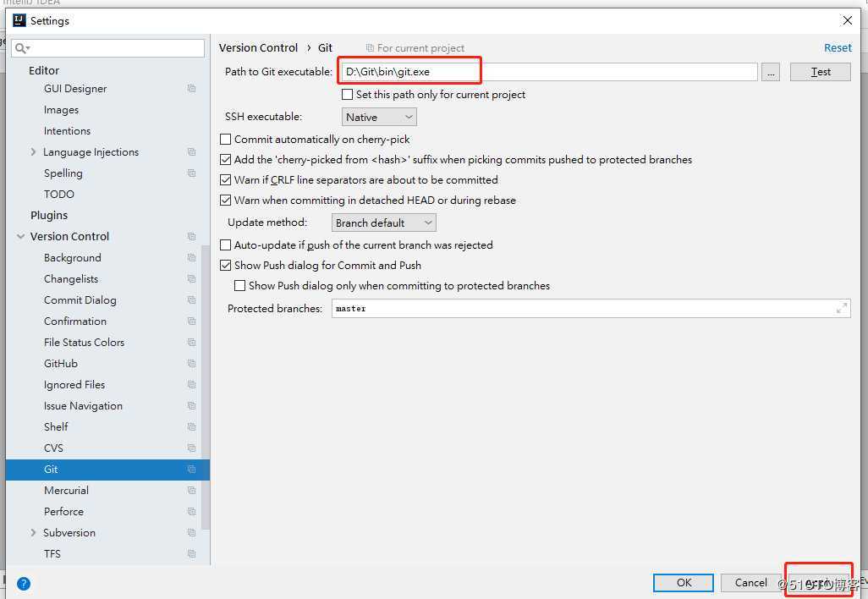
Task: Click the project-level icon beside Background
Action: click(191, 257)
